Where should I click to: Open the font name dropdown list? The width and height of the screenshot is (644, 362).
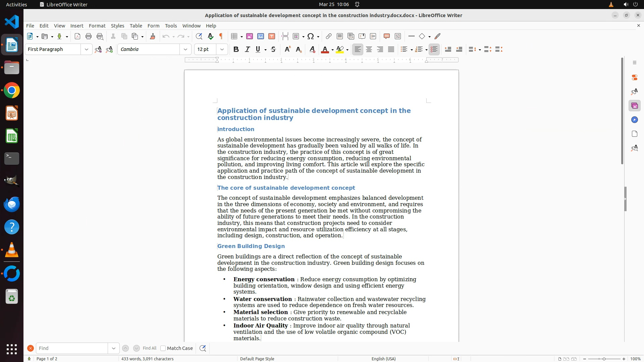click(x=185, y=49)
